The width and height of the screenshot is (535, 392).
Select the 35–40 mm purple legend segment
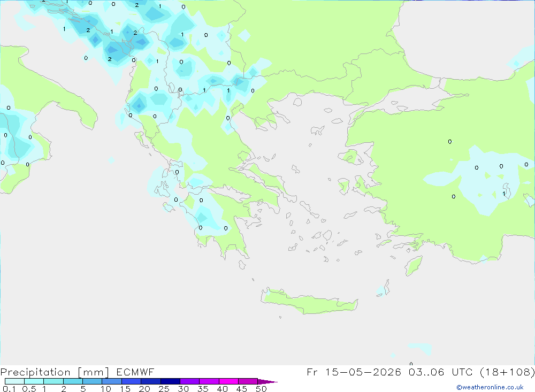pos(209,381)
